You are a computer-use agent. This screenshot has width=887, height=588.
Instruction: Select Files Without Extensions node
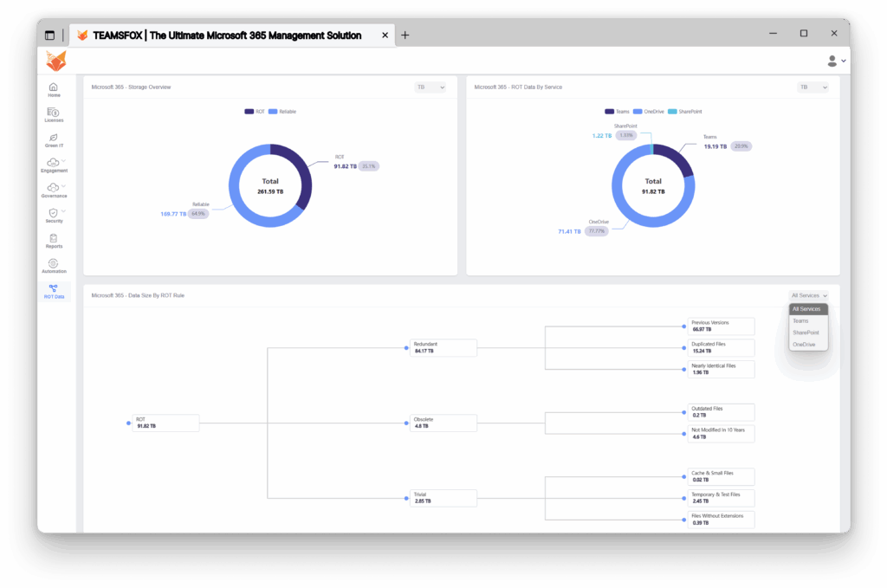pyautogui.click(x=721, y=520)
